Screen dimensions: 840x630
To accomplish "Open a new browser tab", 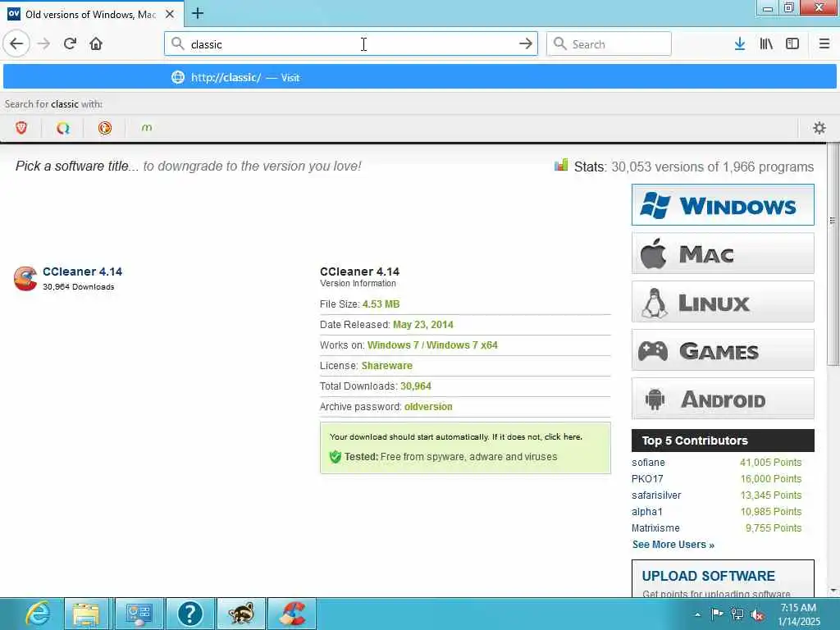I will click(x=198, y=13).
